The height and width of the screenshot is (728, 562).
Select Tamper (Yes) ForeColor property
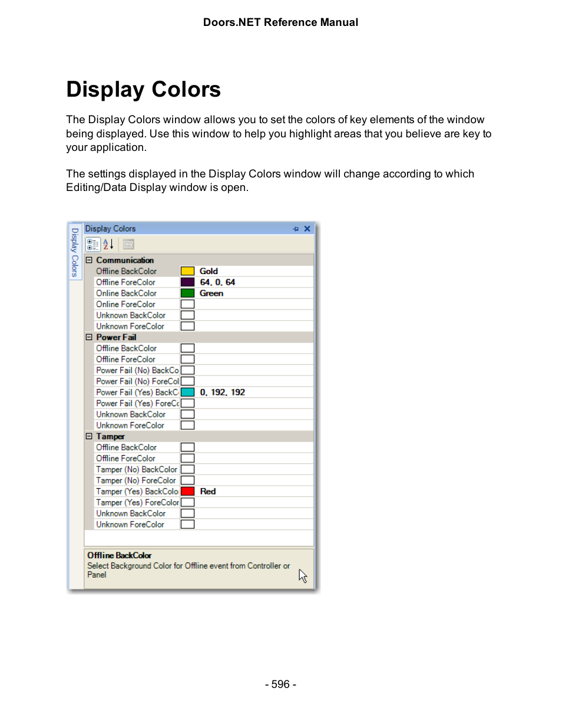coord(136,502)
